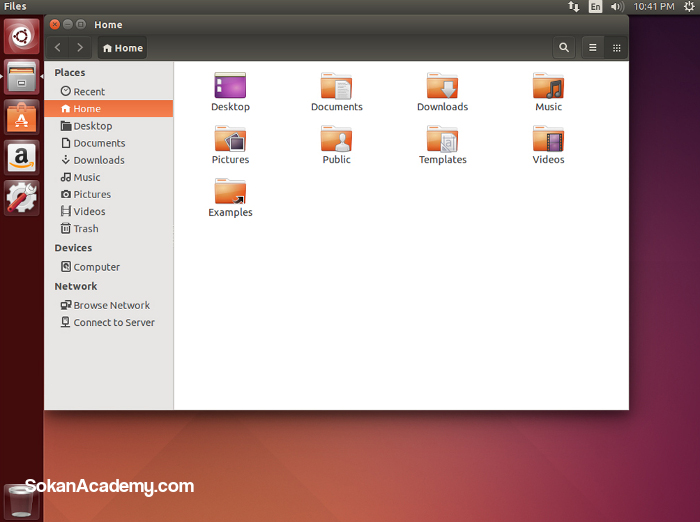Select Desktop in the sidebar
The height and width of the screenshot is (522, 700).
pyautogui.click(x=108, y=125)
